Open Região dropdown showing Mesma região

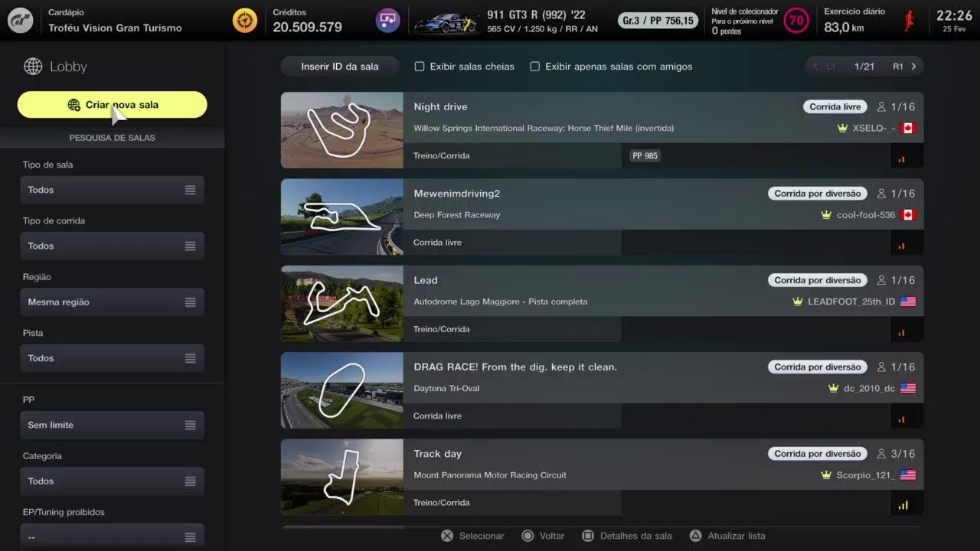click(113, 302)
